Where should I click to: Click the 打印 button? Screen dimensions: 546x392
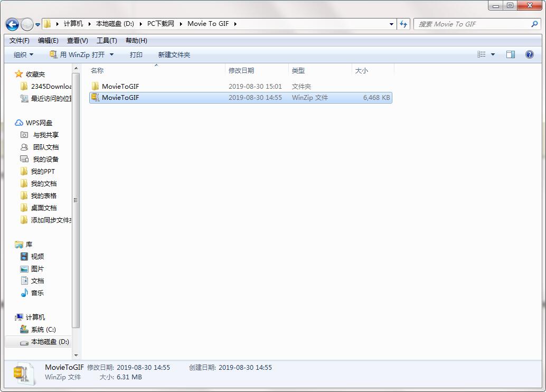click(x=136, y=54)
